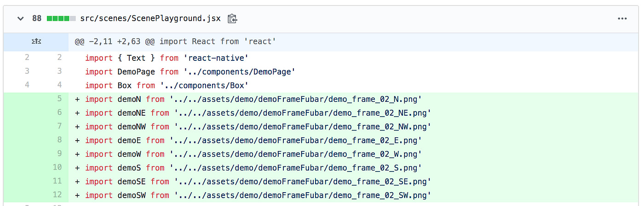Click the added line importing demoNW
This screenshot has width=644, height=206.
tap(354, 127)
